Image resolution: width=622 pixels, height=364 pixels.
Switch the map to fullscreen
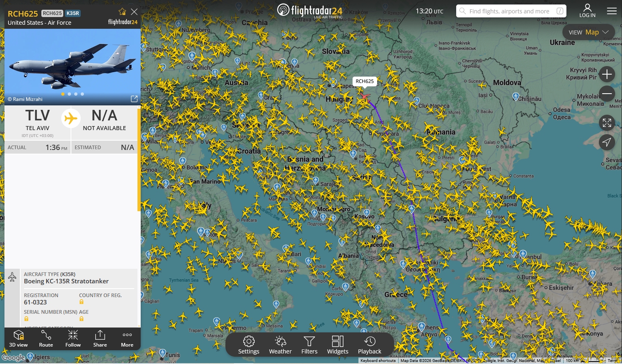607,123
